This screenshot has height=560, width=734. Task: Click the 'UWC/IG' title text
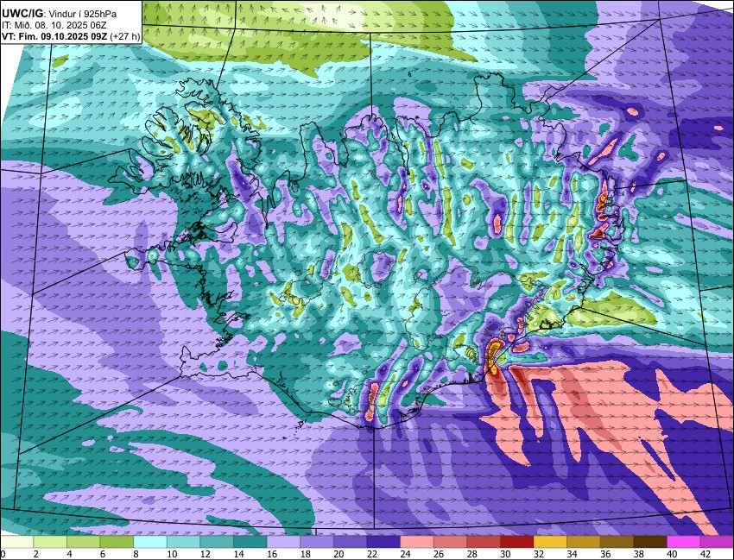[23, 14]
